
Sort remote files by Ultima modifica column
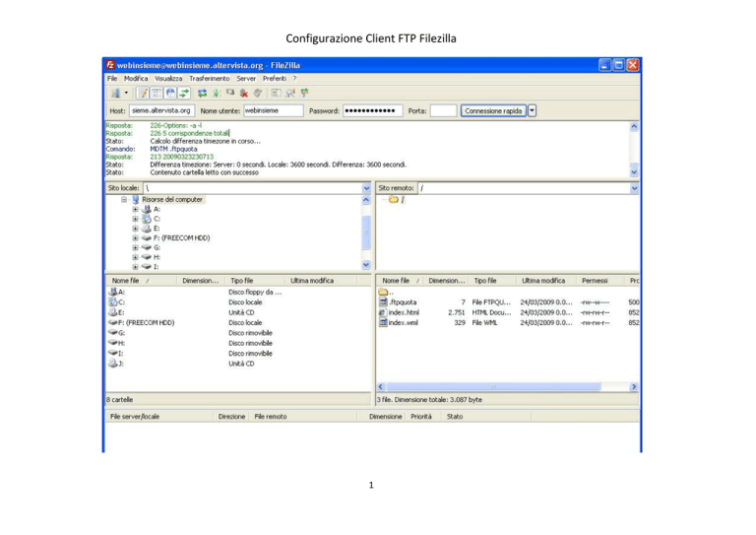coord(543,281)
